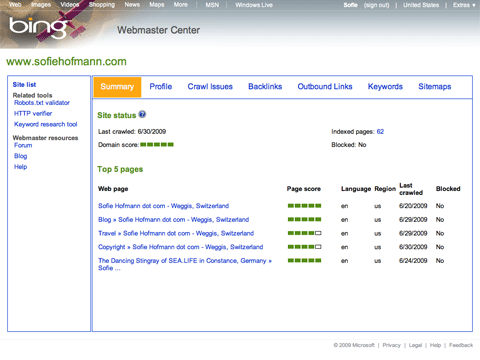This screenshot has height=360, width=480.
Task: Open the Robots.txt validator tool
Action: coord(42,103)
